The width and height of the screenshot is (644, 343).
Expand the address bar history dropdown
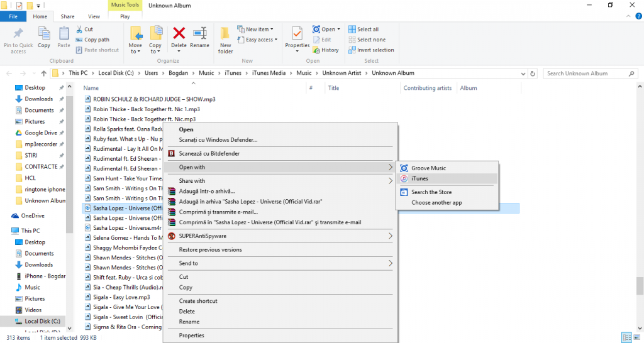(523, 73)
